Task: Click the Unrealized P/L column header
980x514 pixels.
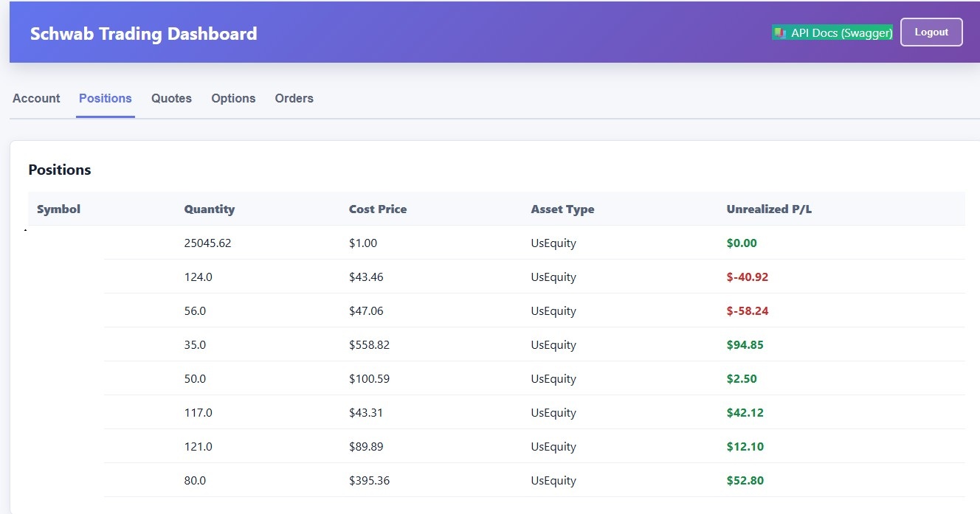Action: pos(769,209)
